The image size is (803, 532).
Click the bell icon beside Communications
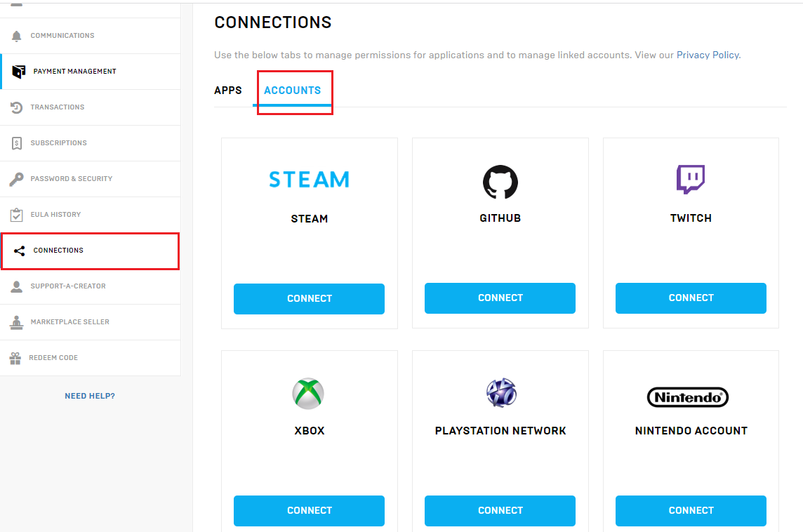(17, 36)
